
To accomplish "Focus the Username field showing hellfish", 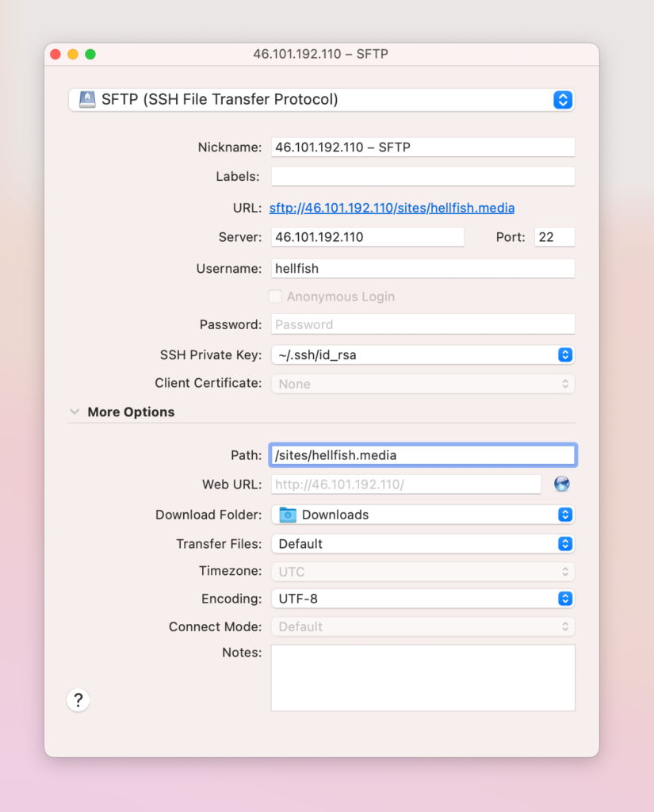I will coord(423,268).
